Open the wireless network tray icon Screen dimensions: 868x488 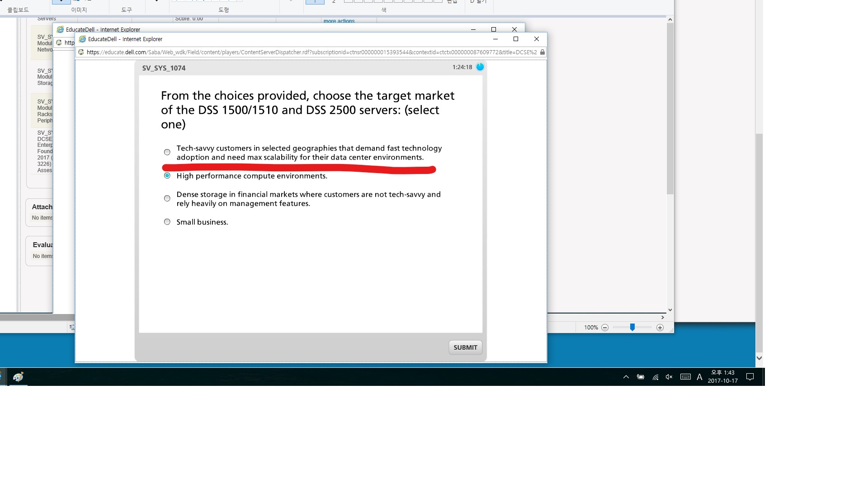click(655, 377)
